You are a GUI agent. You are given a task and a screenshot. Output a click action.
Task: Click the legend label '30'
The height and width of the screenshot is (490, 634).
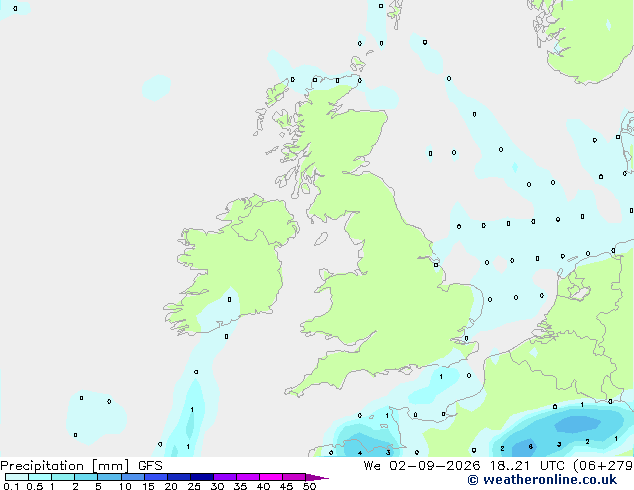(217, 486)
